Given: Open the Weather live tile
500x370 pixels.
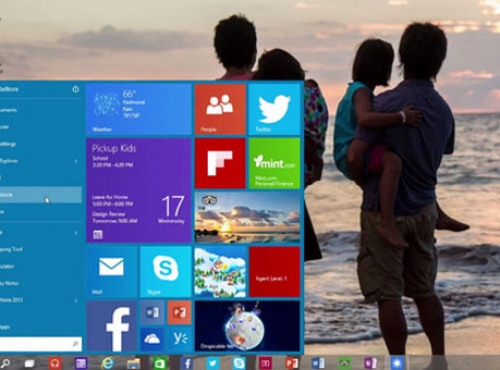Looking at the screenshot, I should pyautogui.click(x=139, y=109).
